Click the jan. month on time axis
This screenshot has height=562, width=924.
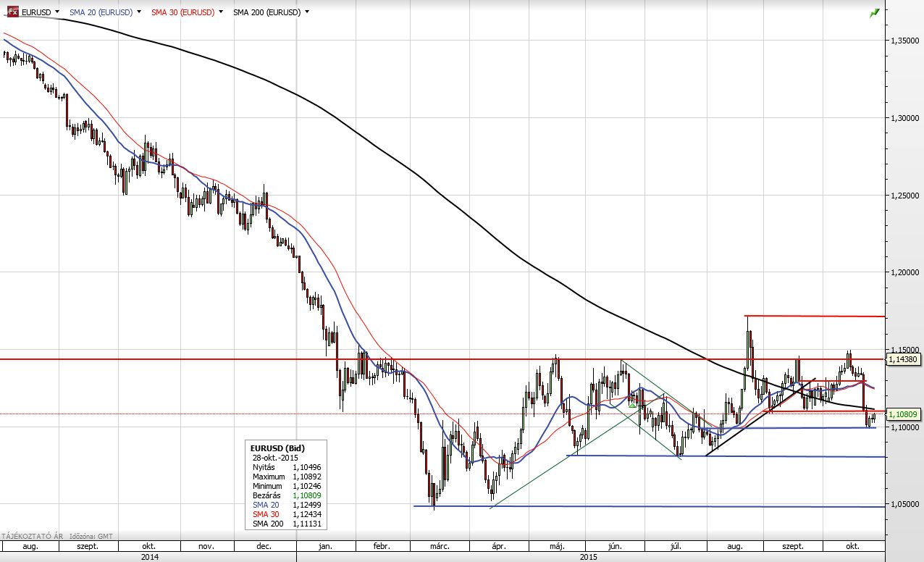pos(326,546)
